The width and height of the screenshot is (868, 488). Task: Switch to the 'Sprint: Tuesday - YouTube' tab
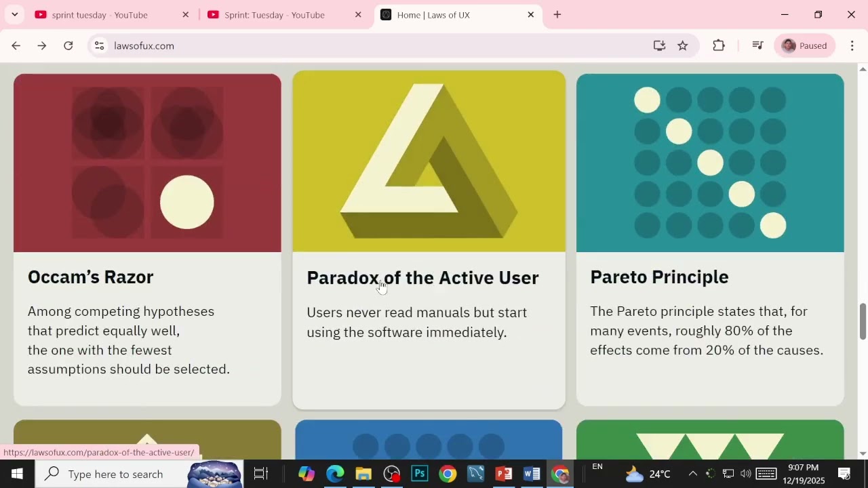coord(283,14)
